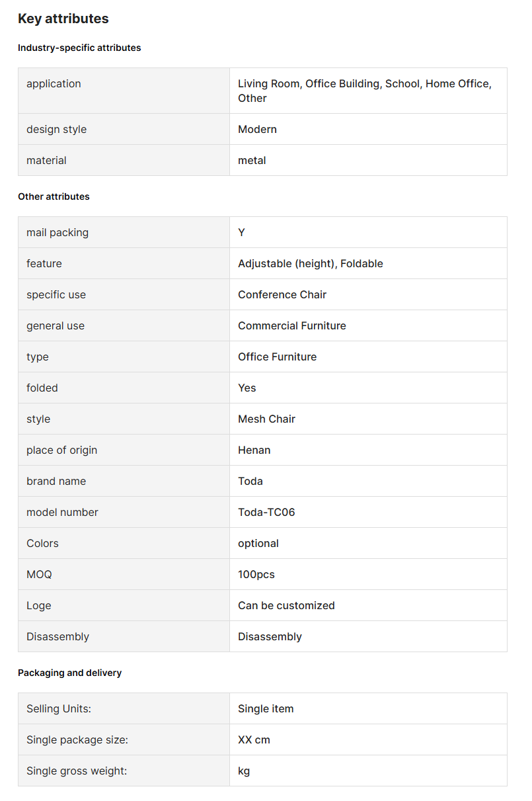Click the Modern design style value
The height and width of the screenshot is (801, 532).
tap(257, 129)
